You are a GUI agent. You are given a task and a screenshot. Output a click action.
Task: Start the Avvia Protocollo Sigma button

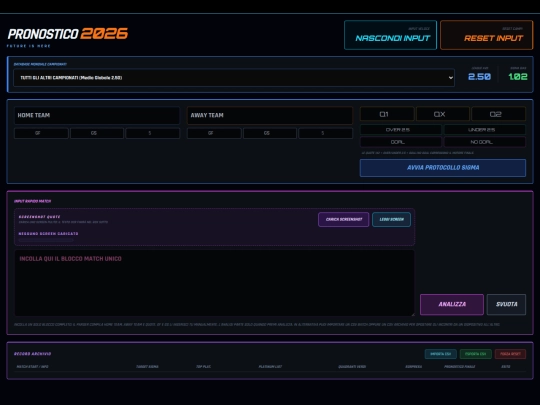click(443, 168)
